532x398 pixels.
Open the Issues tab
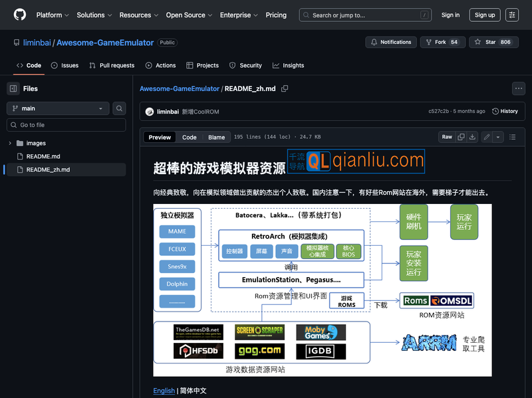point(65,65)
